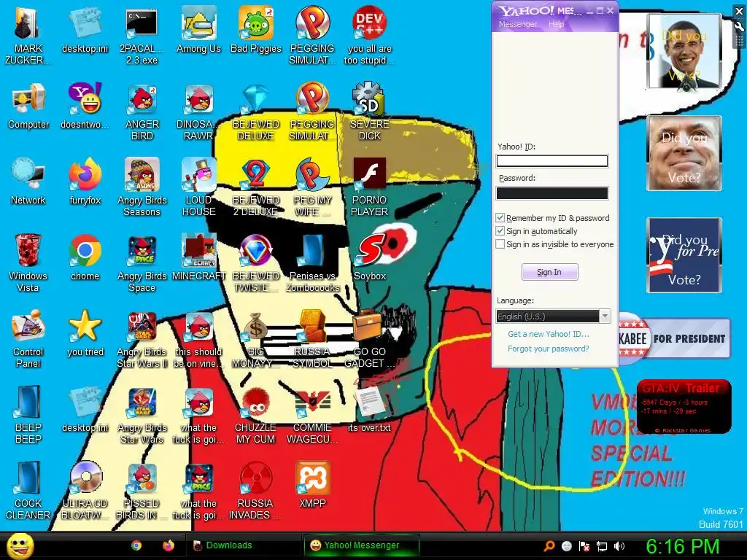Launch Firefox from taskbar quick launch
The width and height of the screenshot is (747, 560).
(x=169, y=545)
